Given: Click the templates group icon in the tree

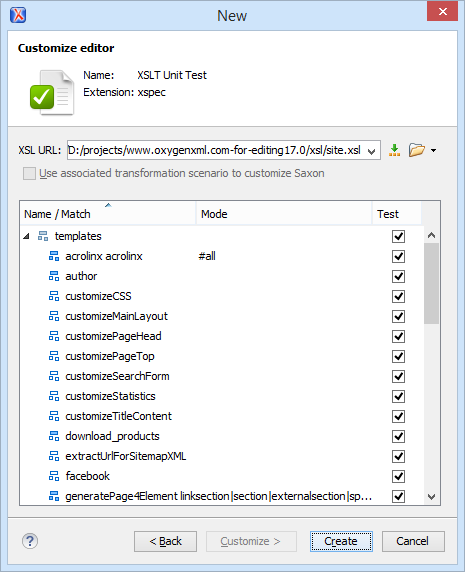Looking at the screenshot, I should 43,236.
